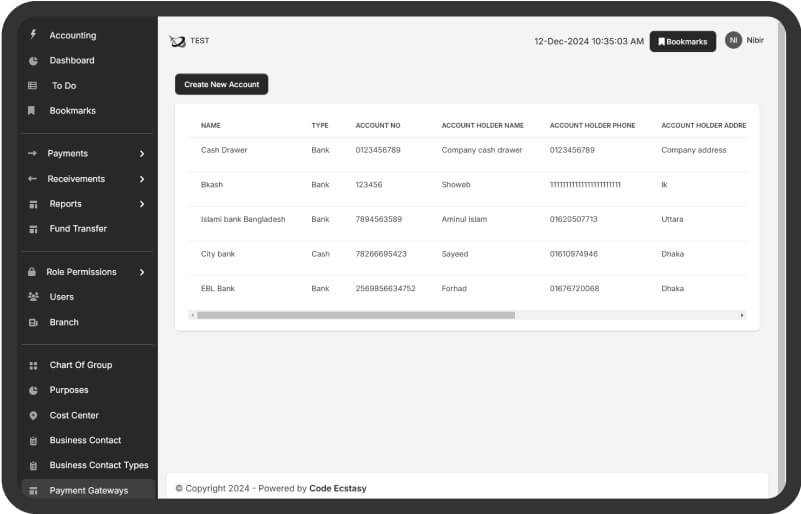Open the Nibir user profile avatar
801x514 pixels.
[734, 41]
